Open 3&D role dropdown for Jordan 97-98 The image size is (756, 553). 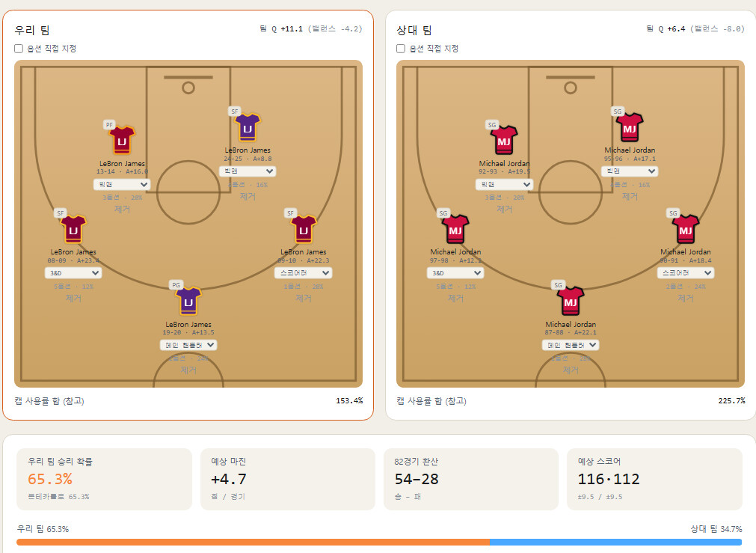[455, 272]
